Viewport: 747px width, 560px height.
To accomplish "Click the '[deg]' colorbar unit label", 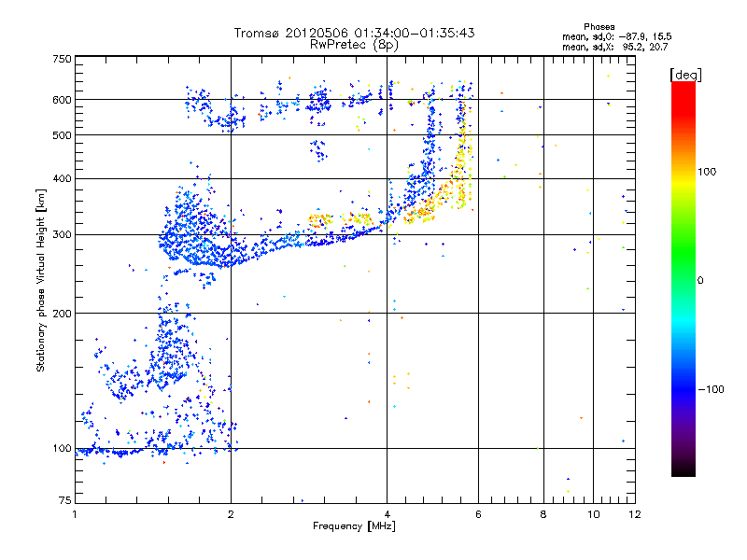I will [685, 75].
